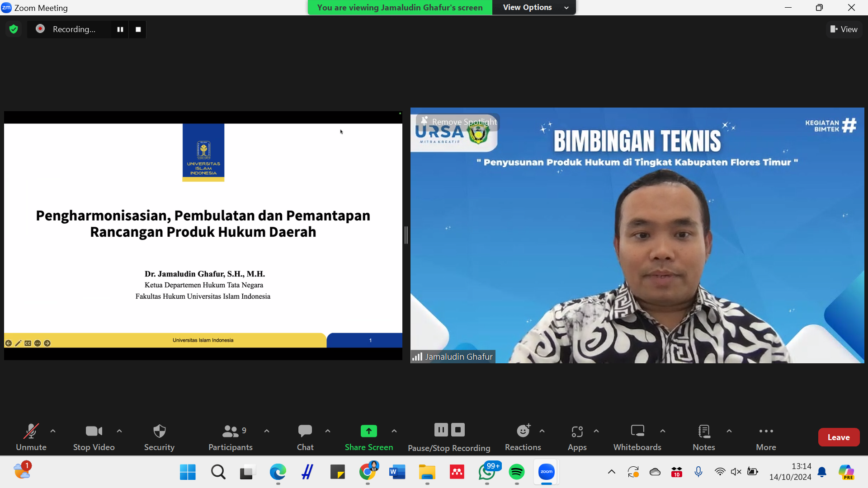Viewport: 868px width, 488px height.
Task: Open the View Options dropdown
Action: pyautogui.click(x=534, y=8)
